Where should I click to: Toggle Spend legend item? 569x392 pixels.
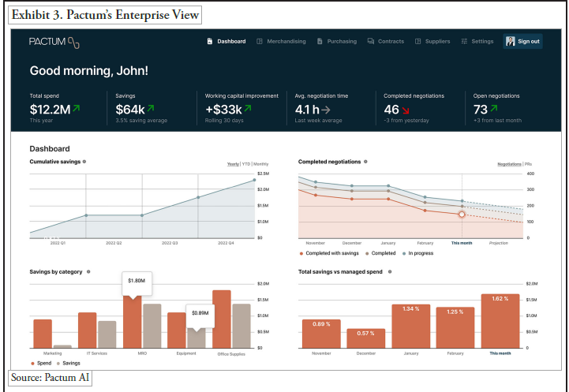point(41,364)
